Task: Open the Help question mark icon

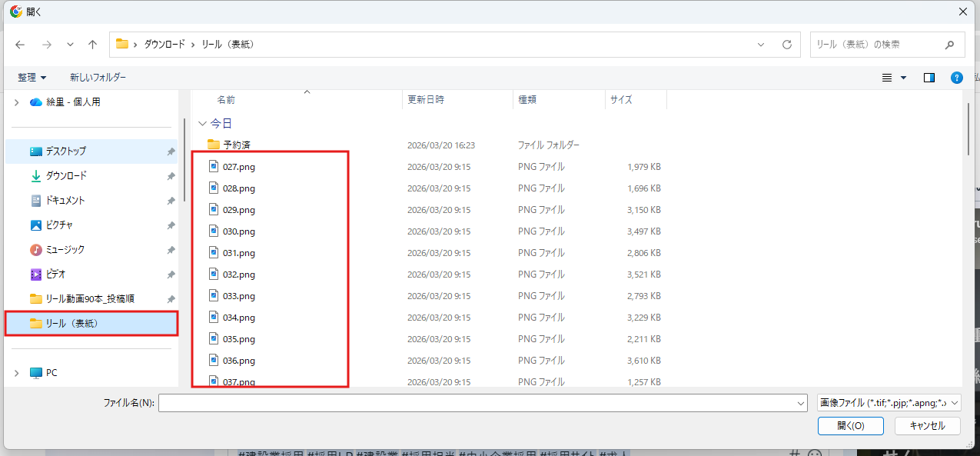Action: (955, 77)
